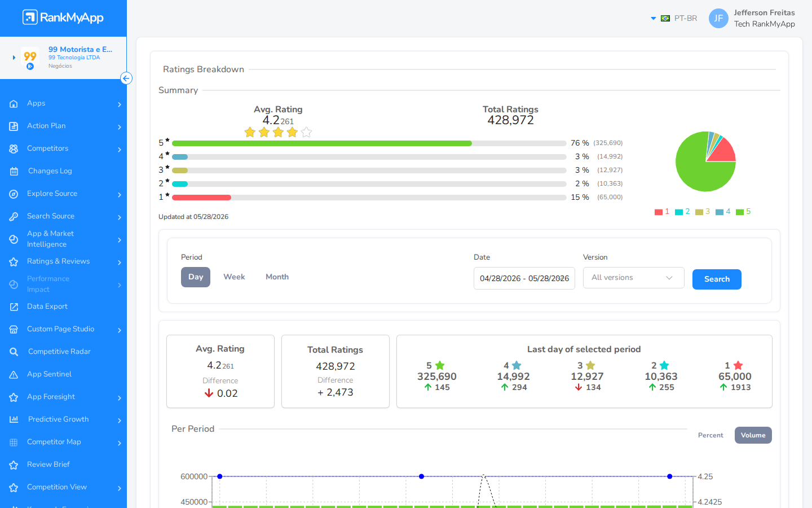Click the App Sentinel warning triangle icon

point(14,375)
